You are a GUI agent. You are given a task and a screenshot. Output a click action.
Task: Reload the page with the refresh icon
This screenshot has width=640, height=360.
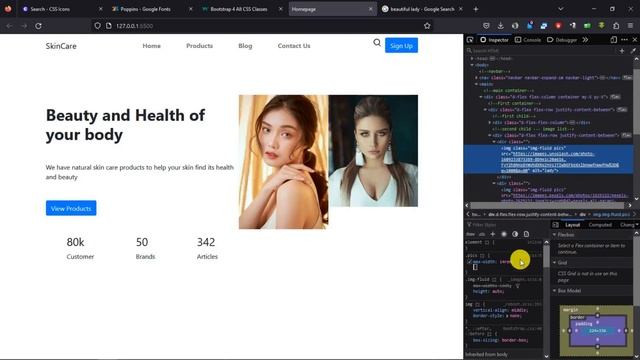click(38, 26)
